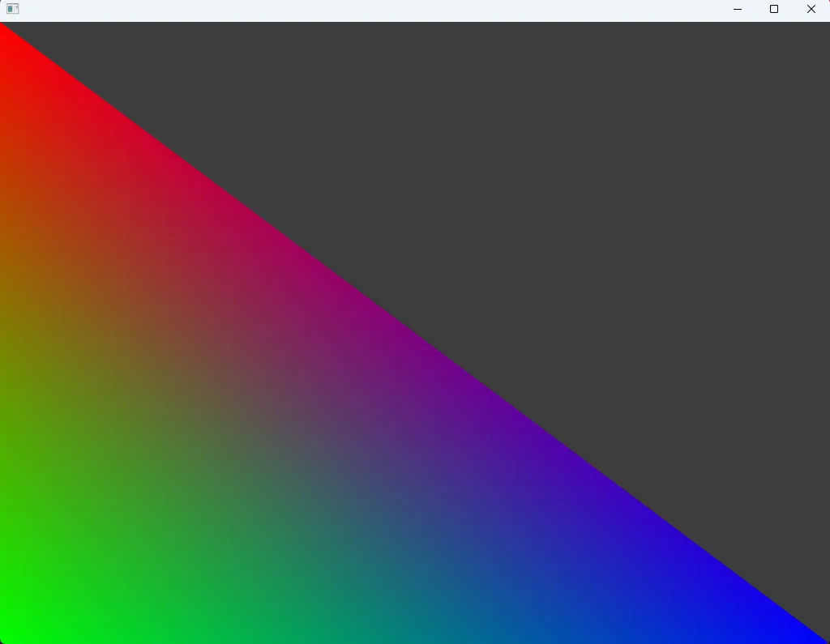Maximize the window
The height and width of the screenshot is (644, 830).
[774, 9]
